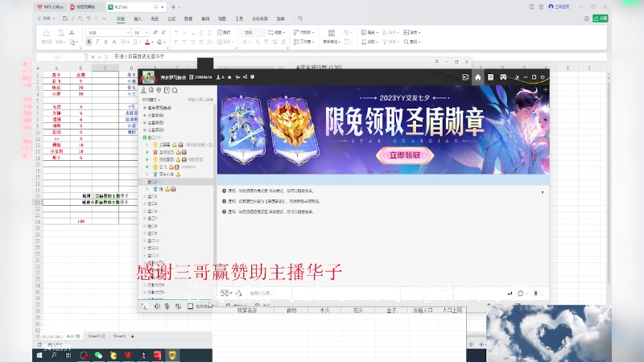
Task: Toggle strikethrough formatting in WPS ribbon
Action: pyautogui.click(x=114, y=42)
